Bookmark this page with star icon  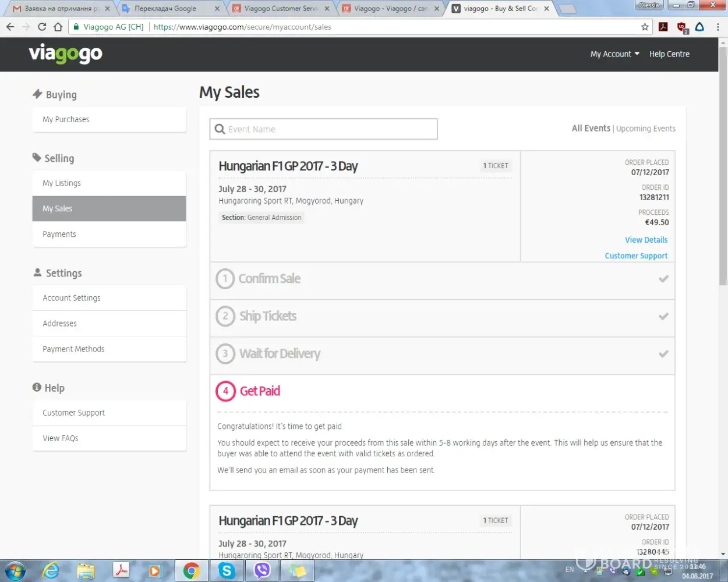[645, 27]
